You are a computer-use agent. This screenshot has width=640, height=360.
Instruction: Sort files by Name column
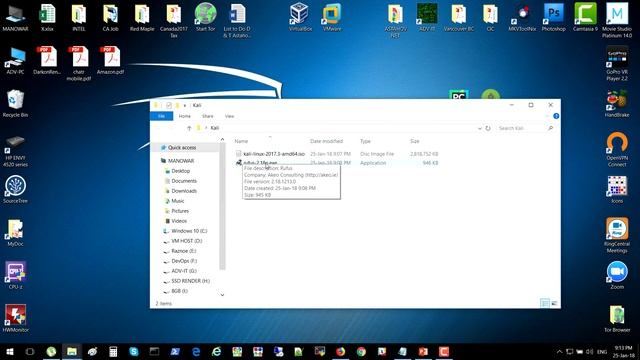(x=241, y=141)
